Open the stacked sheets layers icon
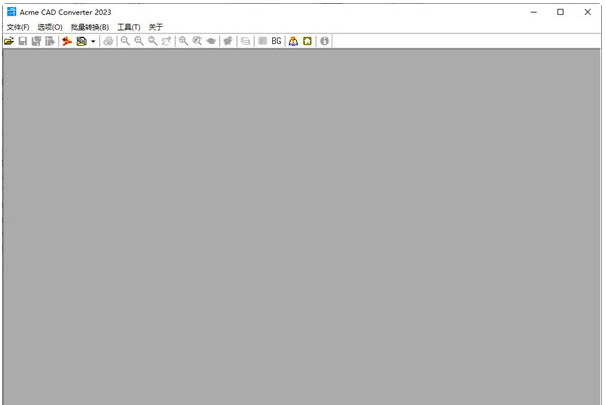Image resolution: width=606 pixels, height=405 pixels. [245, 41]
